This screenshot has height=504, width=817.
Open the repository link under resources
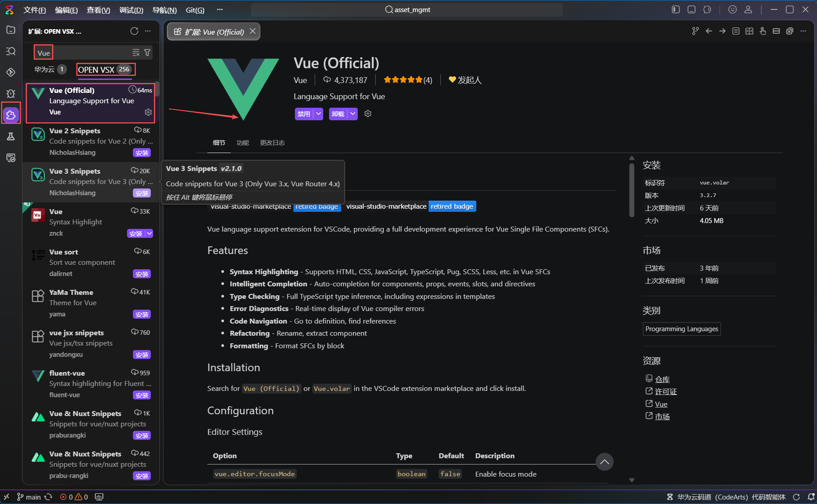662,379
